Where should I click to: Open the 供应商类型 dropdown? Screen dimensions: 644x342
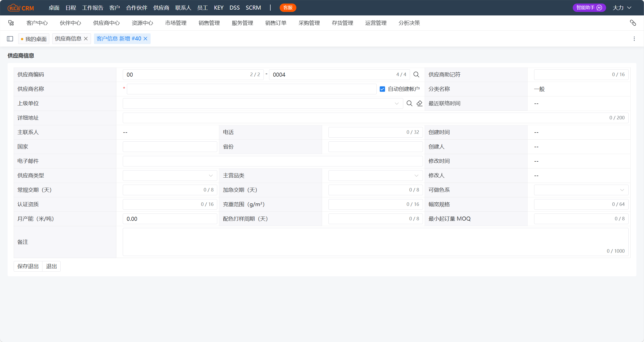coord(170,176)
